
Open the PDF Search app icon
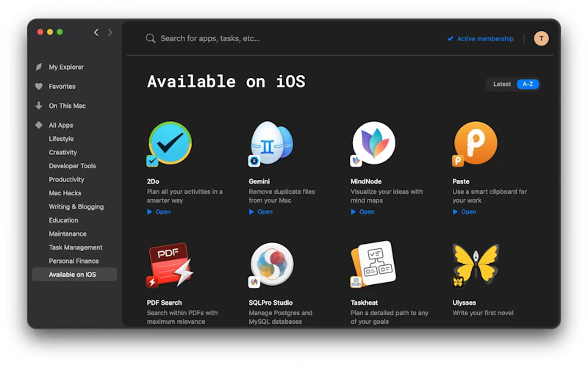[170, 264]
